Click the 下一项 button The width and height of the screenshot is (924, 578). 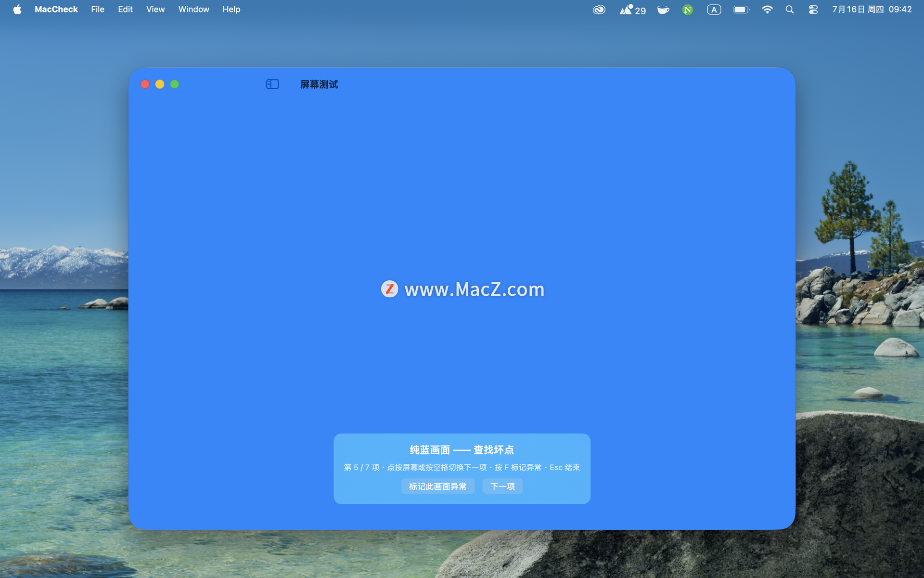pos(502,486)
